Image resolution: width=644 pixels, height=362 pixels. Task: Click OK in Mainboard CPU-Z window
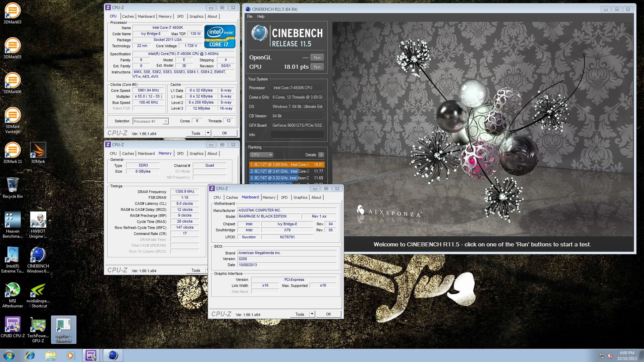click(328, 314)
